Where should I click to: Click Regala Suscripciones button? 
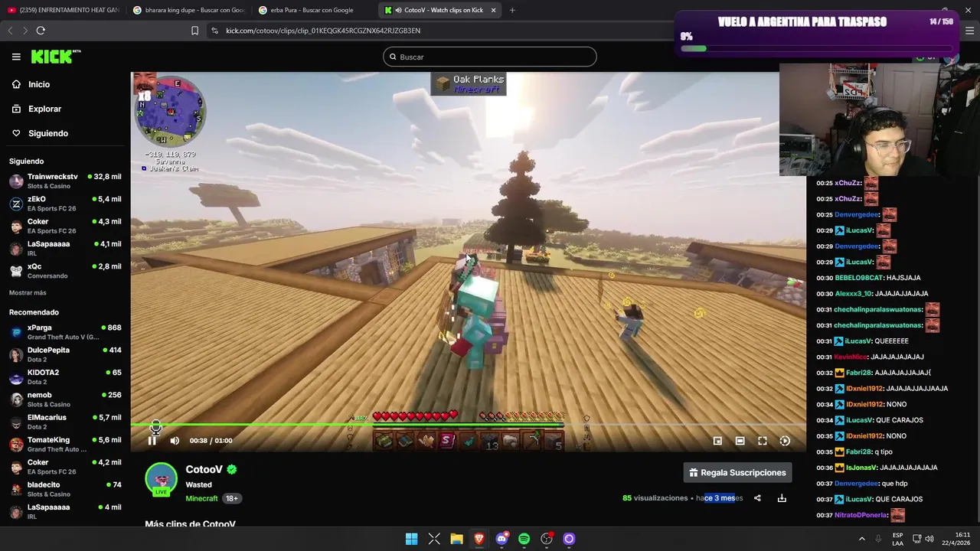tap(738, 473)
